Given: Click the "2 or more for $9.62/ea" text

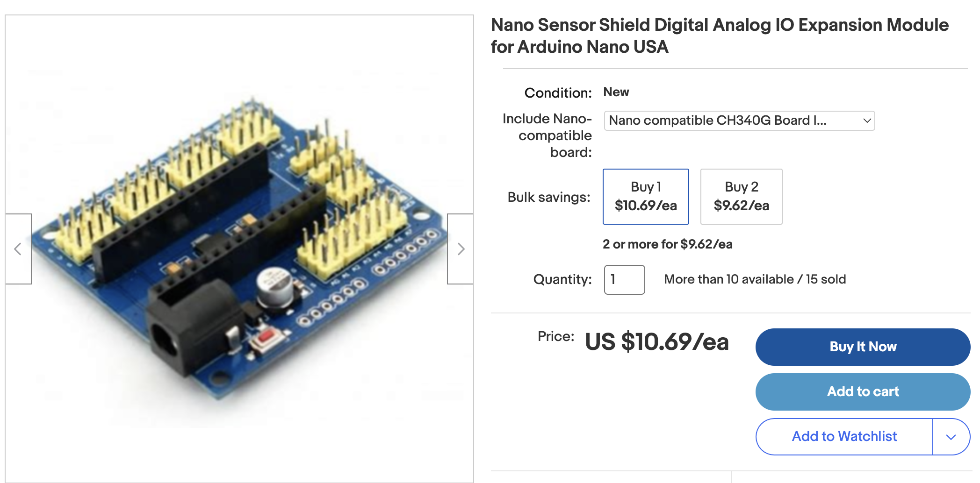Looking at the screenshot, I should click(x=667, y=244).
